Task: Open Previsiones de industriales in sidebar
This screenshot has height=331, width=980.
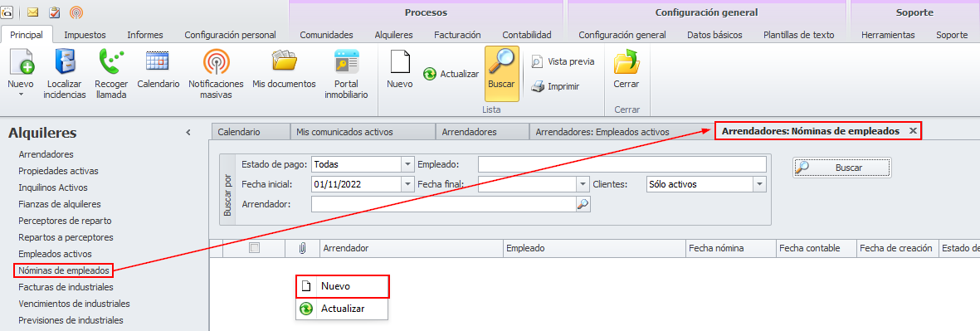Action: [71, 320]
